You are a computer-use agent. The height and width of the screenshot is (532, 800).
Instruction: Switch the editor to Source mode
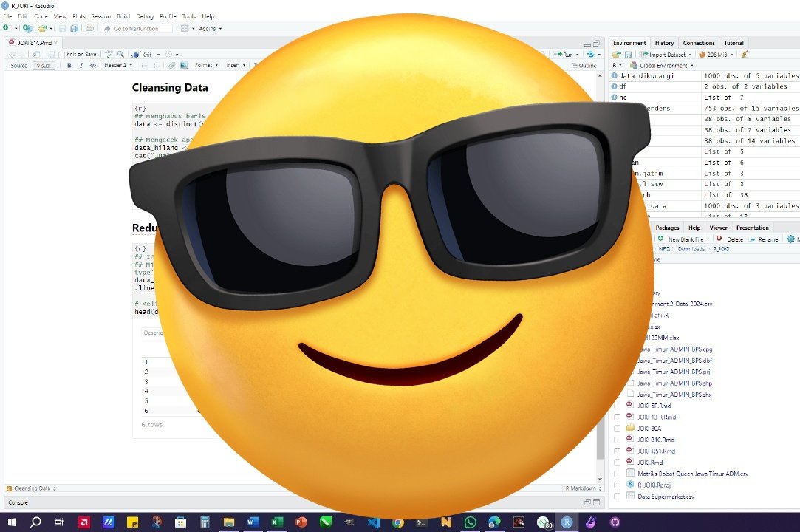pos(19,65)
